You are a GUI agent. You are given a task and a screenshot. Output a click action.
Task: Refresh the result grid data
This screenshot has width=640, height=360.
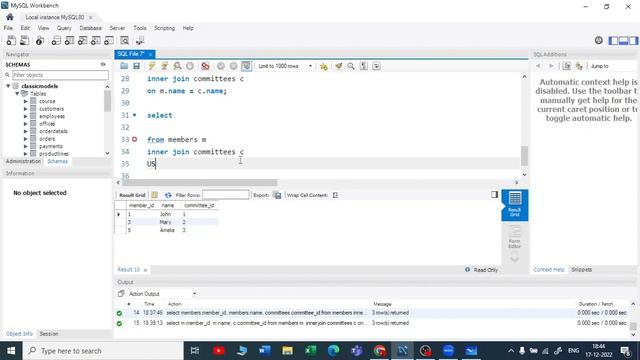(168, 195)
